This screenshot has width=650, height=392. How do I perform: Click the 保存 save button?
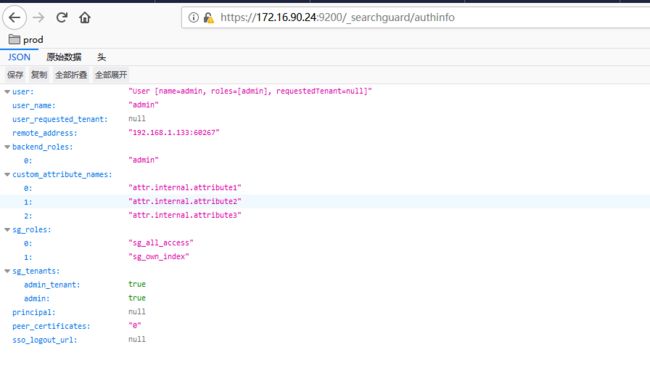tap(15, 75)
